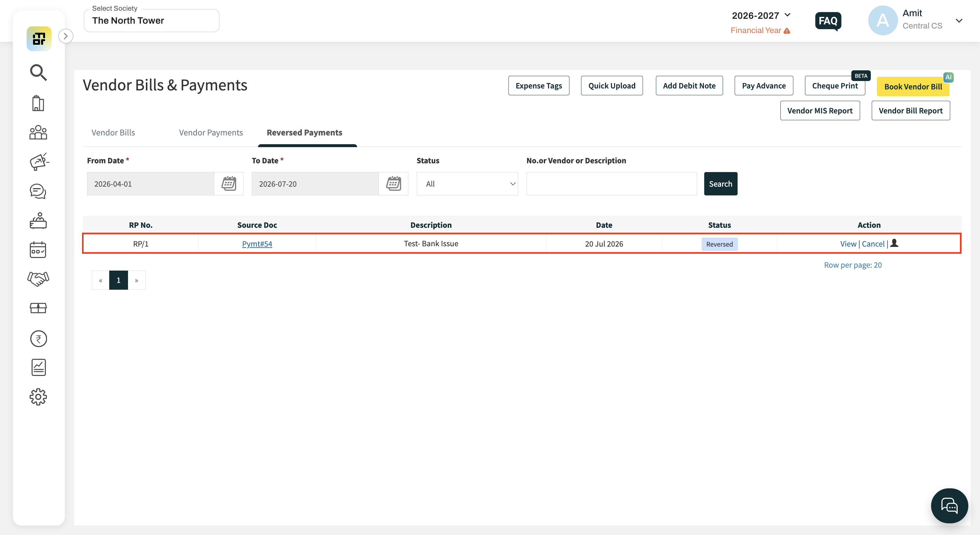Click the Source Doc column header

257,225
